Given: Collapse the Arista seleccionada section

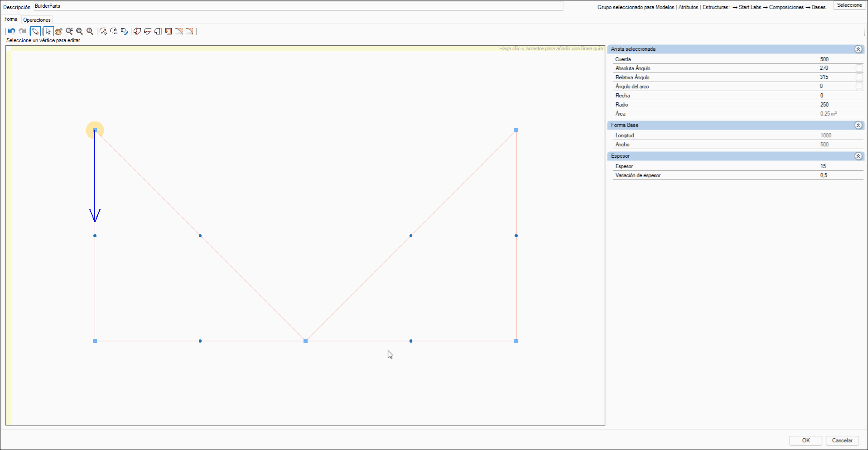Looking at the screenshot, I should (x=858, y=49).
